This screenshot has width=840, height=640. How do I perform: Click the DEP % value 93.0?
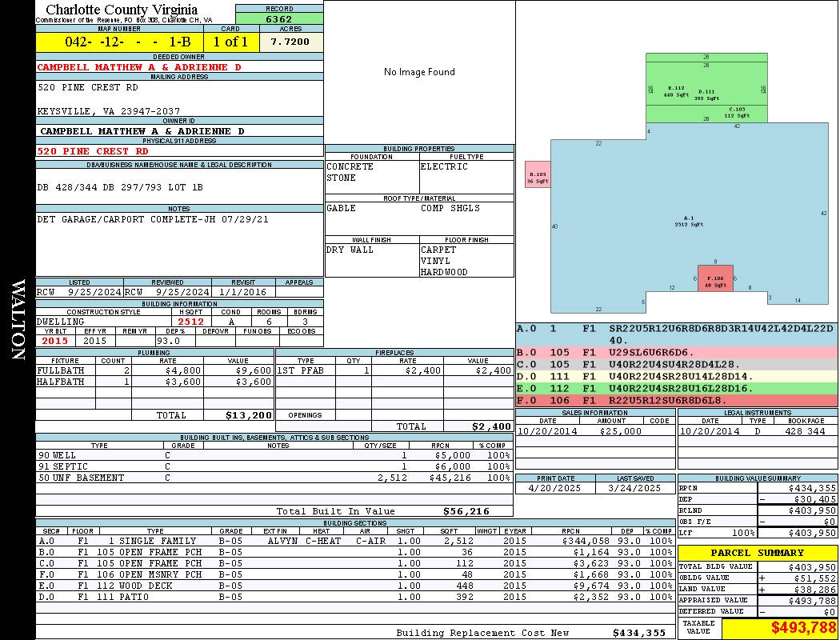pyautogui.click(x=168, y=341)
